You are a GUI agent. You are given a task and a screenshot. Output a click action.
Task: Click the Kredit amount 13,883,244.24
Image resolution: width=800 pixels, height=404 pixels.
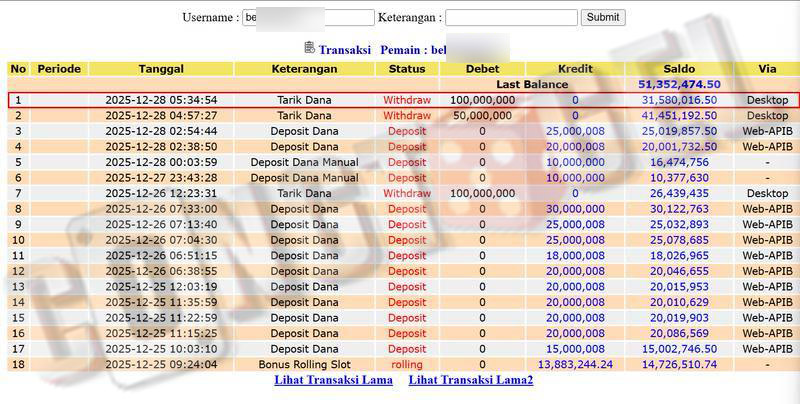click(x=575, y=364)
